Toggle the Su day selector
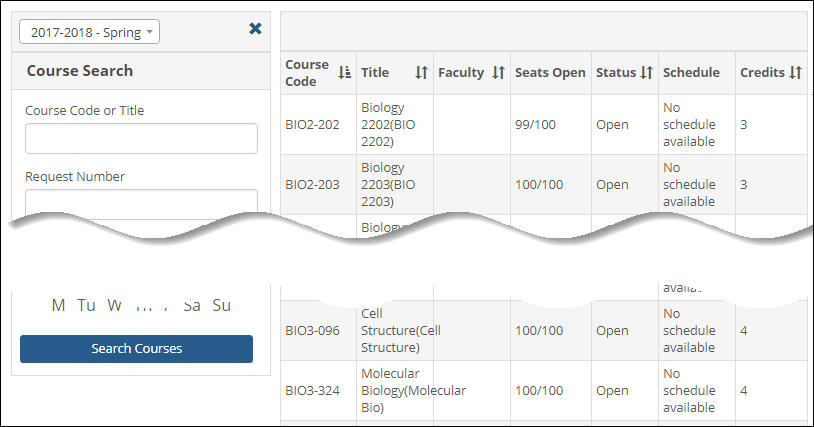 coord(221,306)
